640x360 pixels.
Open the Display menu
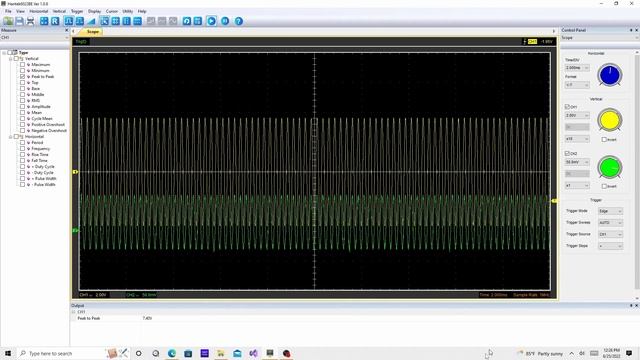click(94, 11)
